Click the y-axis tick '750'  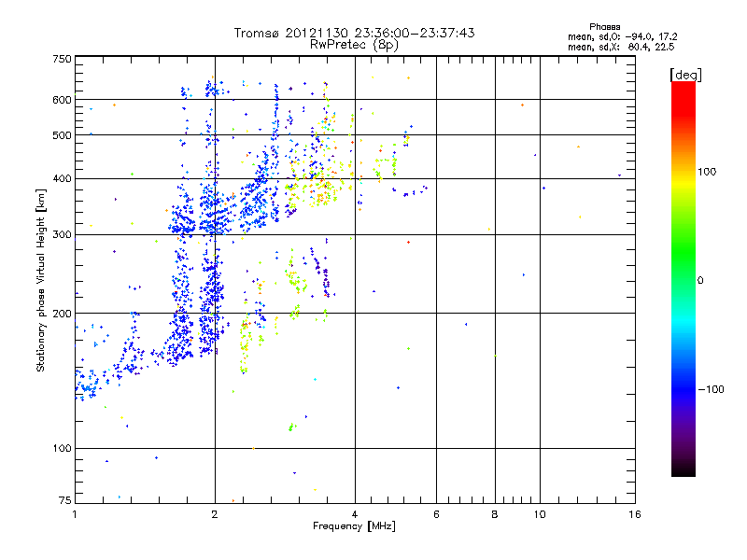click(x=63, y=59)
